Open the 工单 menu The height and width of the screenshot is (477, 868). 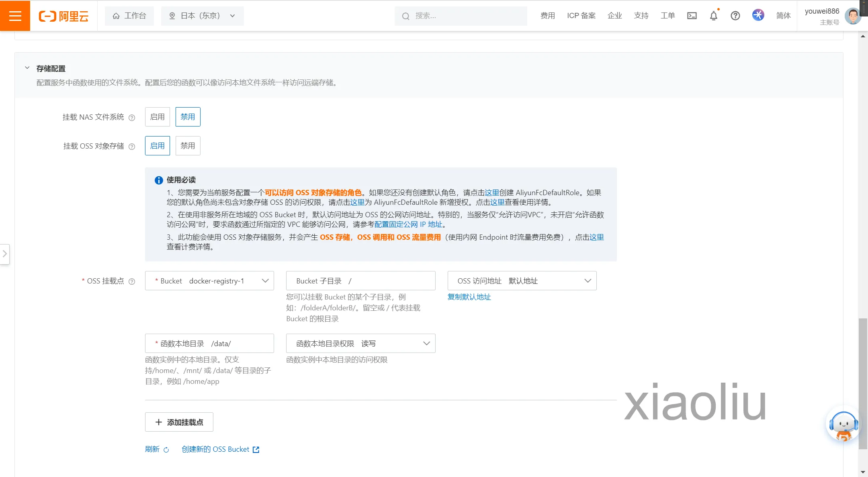click(x=667, y=16)
